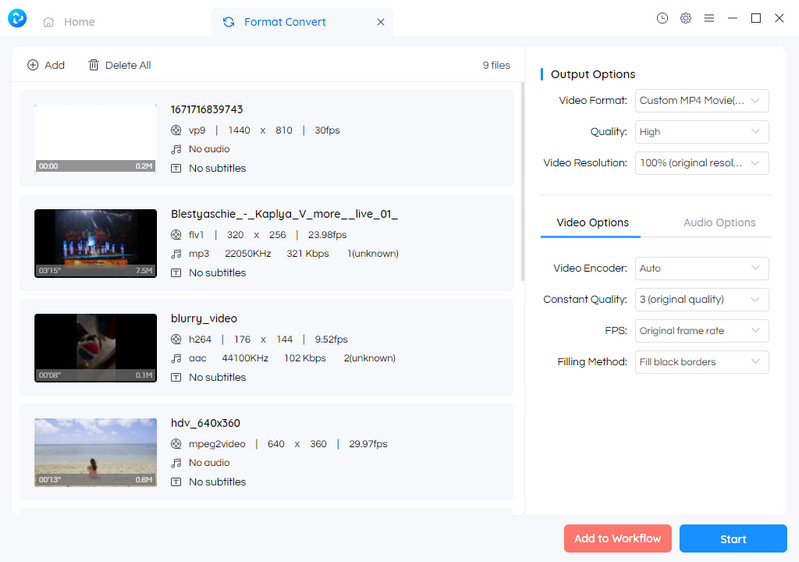Close the Format Convert tab
The width and height of the screenshot is (799, 562).
(x=381, y=22)
